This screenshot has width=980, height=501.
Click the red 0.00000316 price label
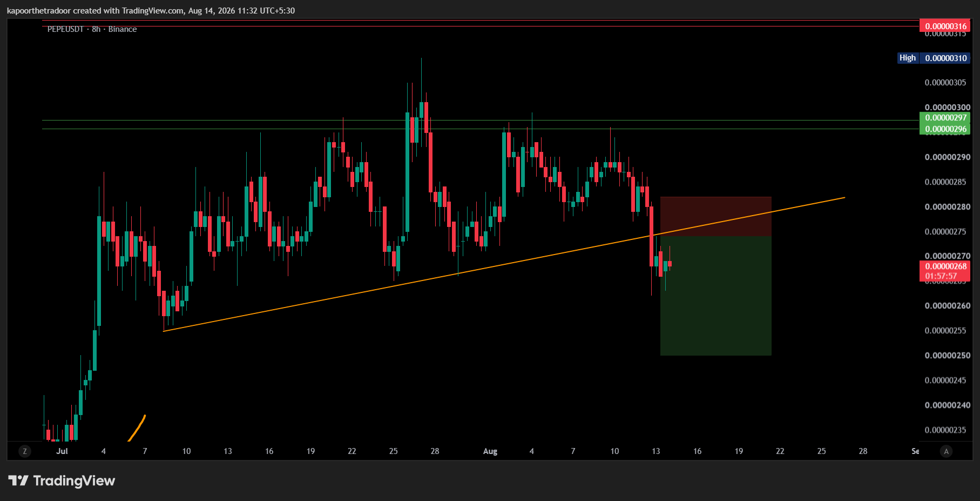[945, 26]
